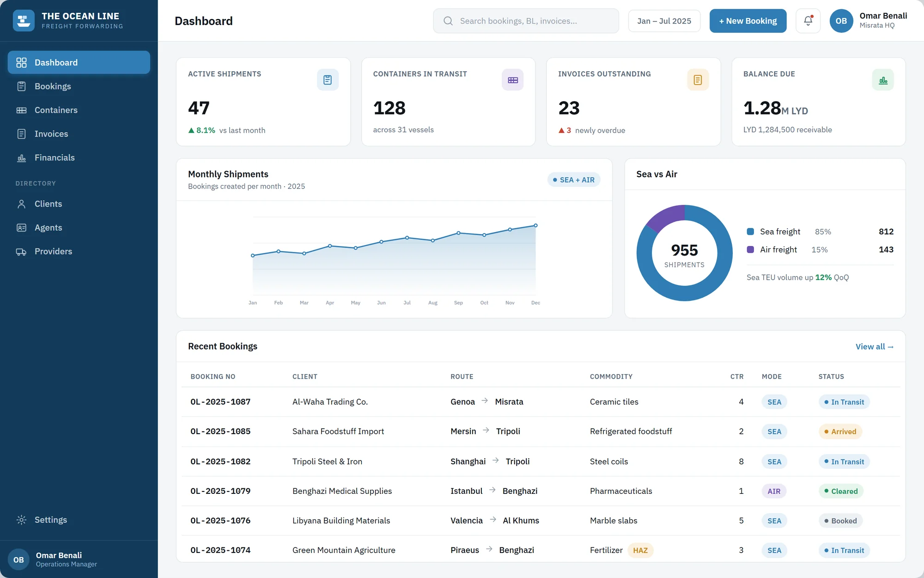Select Providers in the directory section
924x578 pixels.
79,252
